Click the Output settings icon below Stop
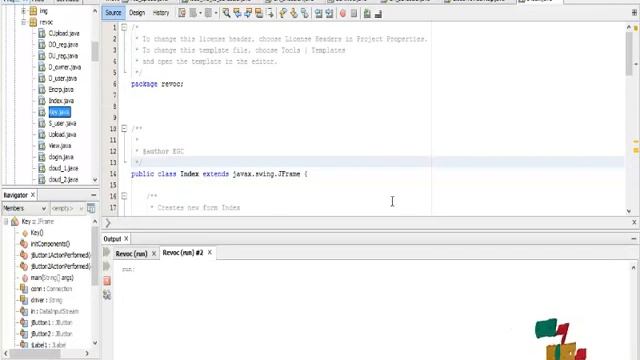This screenshot has width=640, height=360. click(107, 295)
